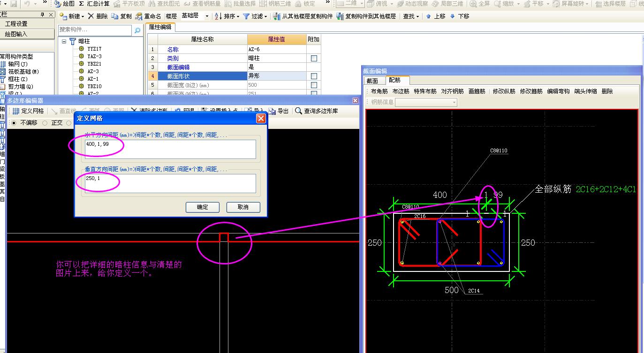This screenshot has height=353, width=644.
Task: Select the 正交 radio button
Action: [x=45, y=123]
